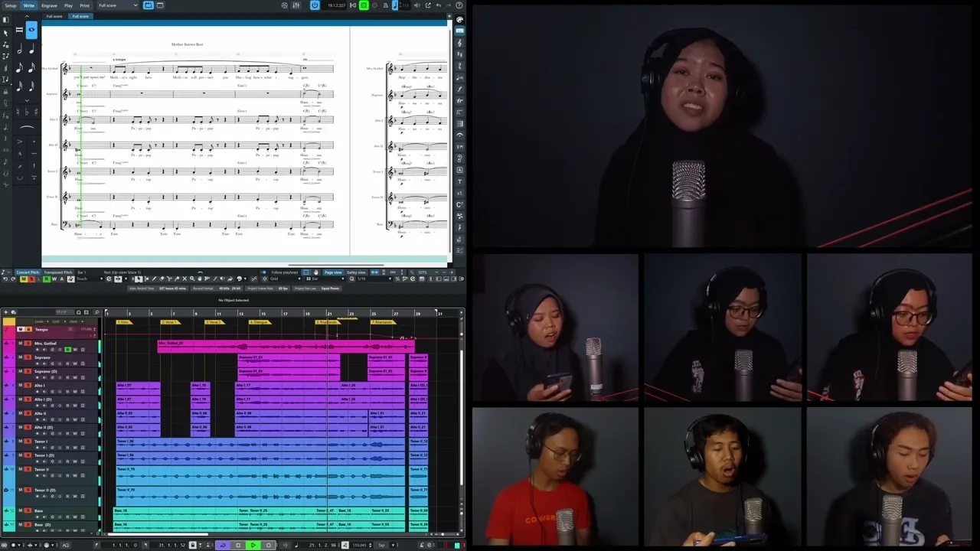Click the Galley view button

[x=356, y=272]
